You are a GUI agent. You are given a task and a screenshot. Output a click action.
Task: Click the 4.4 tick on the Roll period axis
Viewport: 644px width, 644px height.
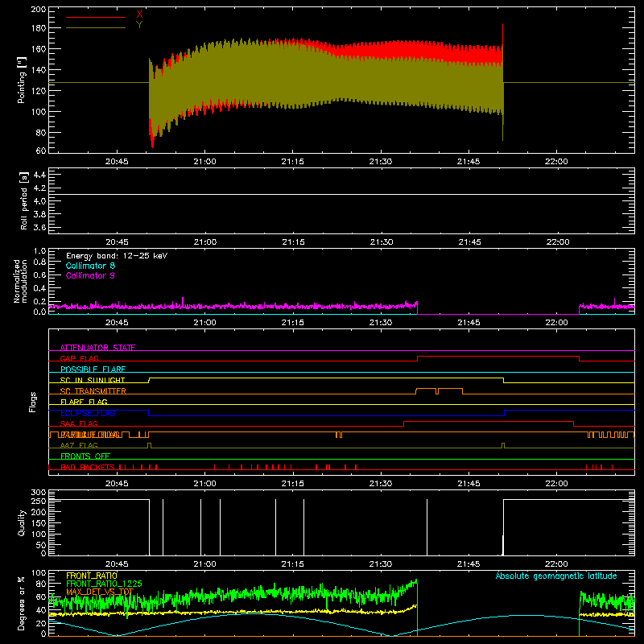[39, 175]
